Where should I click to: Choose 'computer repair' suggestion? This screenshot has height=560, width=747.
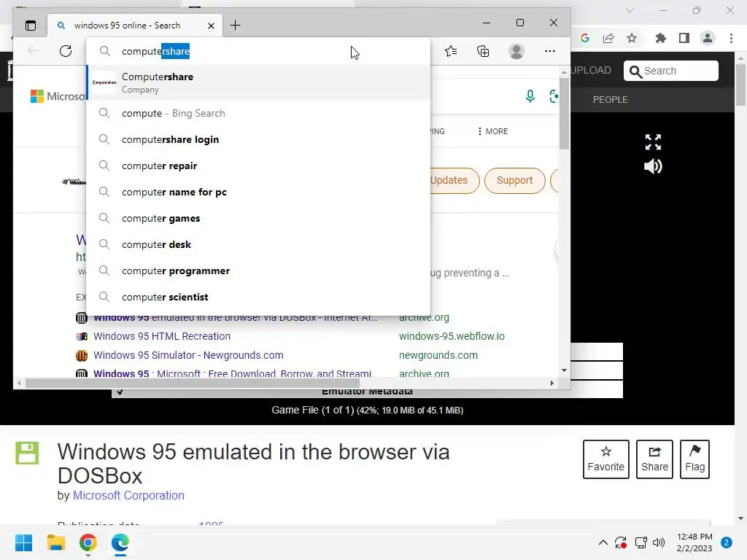(259, 166)
